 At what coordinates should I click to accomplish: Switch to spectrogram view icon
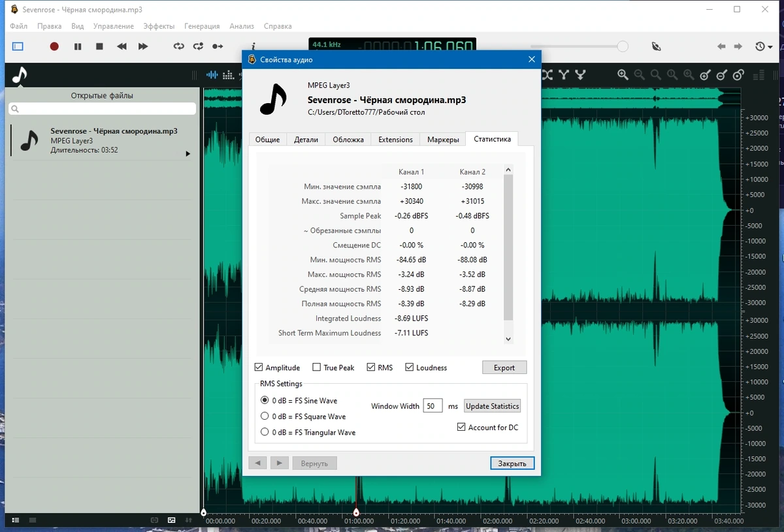point(229,75)
